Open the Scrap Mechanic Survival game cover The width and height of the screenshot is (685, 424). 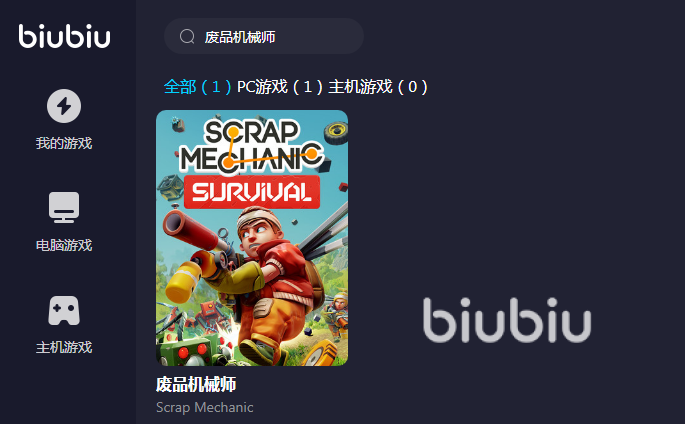tap(252, 238)
